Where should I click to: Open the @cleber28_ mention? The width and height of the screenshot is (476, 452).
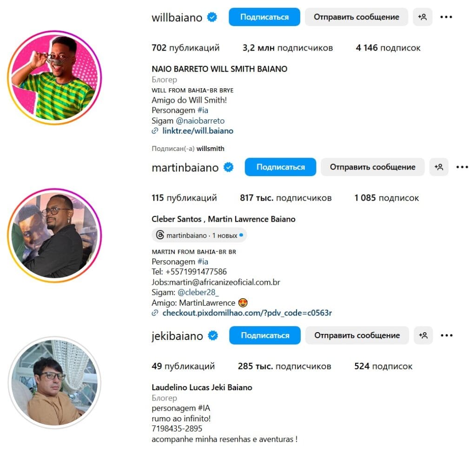point(198,293)
